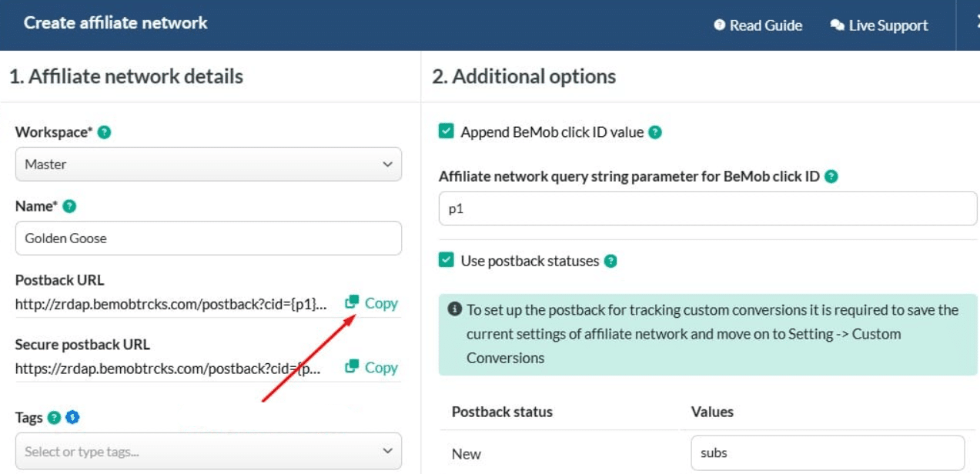This screenshot has height=474, width=980.
Task: Click help icon for Append BeMob click ID
Action: (654, 132)
